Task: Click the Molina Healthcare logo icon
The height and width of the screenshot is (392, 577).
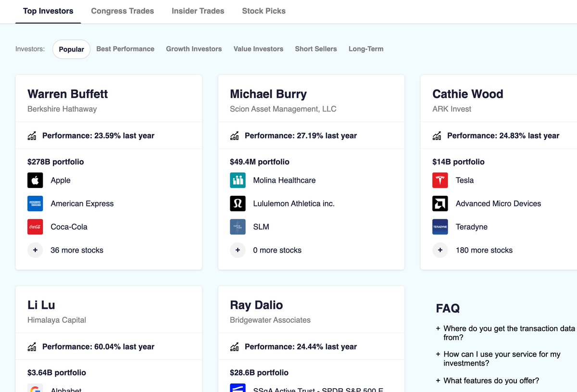Action: (x=238, y=180)
